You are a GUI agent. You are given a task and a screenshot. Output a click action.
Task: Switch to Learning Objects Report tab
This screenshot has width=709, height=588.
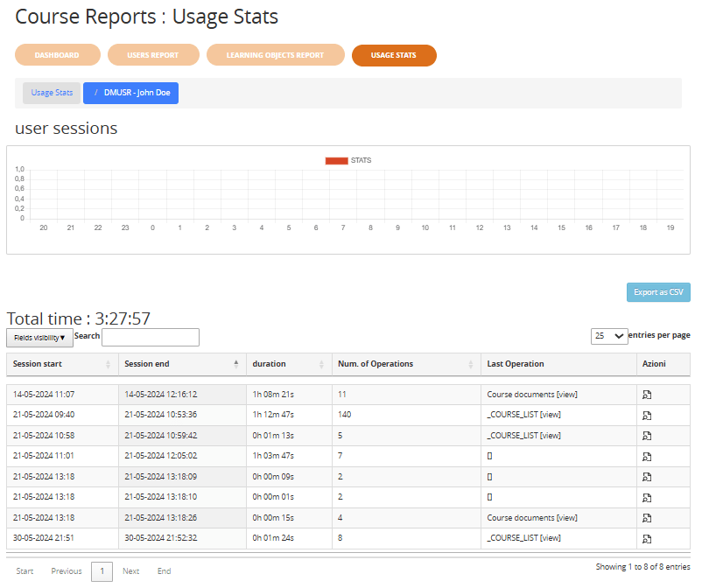[275, 55]
